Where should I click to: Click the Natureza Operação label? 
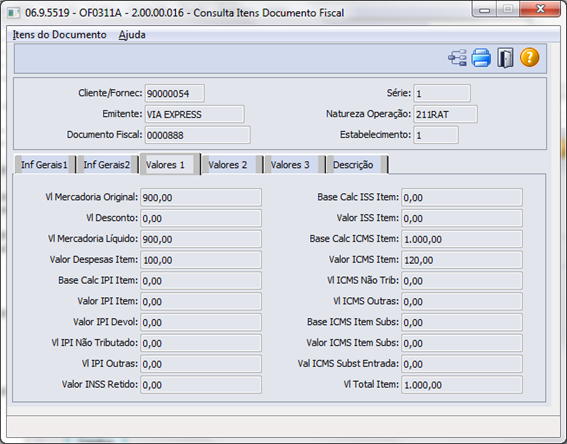368,114
